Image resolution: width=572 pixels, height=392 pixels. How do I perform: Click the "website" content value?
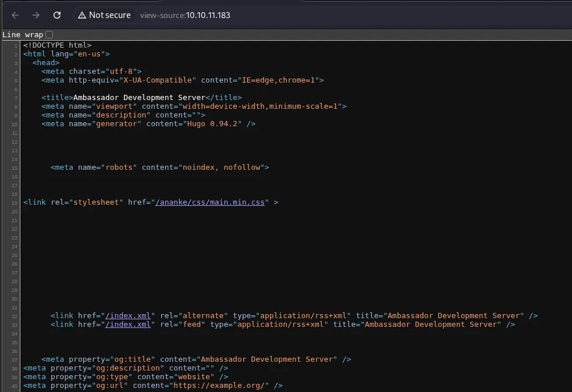click(194, 377)
